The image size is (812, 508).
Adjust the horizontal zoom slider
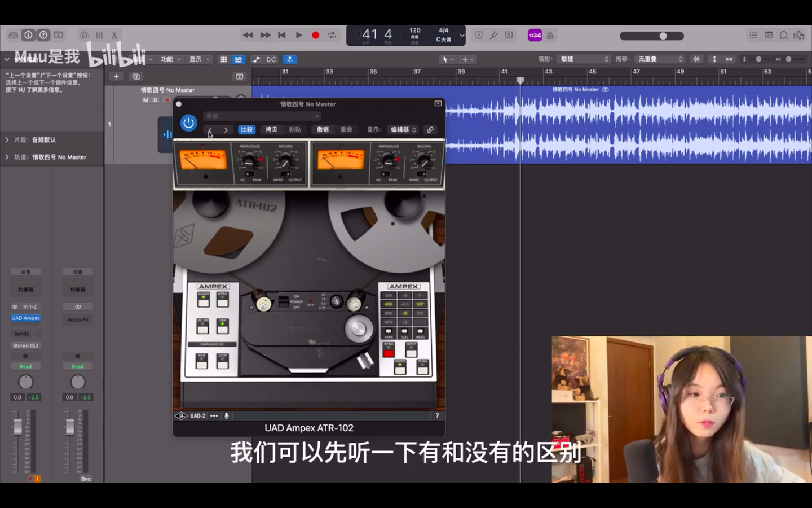click(789, 59)
